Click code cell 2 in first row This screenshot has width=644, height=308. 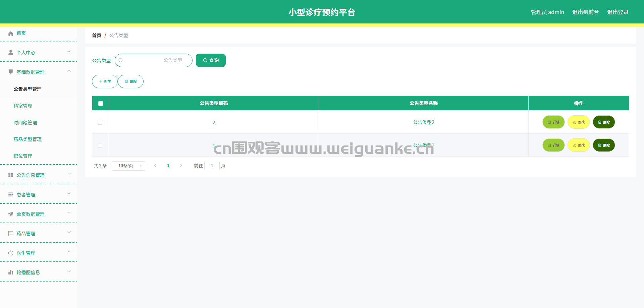(214, 122)
